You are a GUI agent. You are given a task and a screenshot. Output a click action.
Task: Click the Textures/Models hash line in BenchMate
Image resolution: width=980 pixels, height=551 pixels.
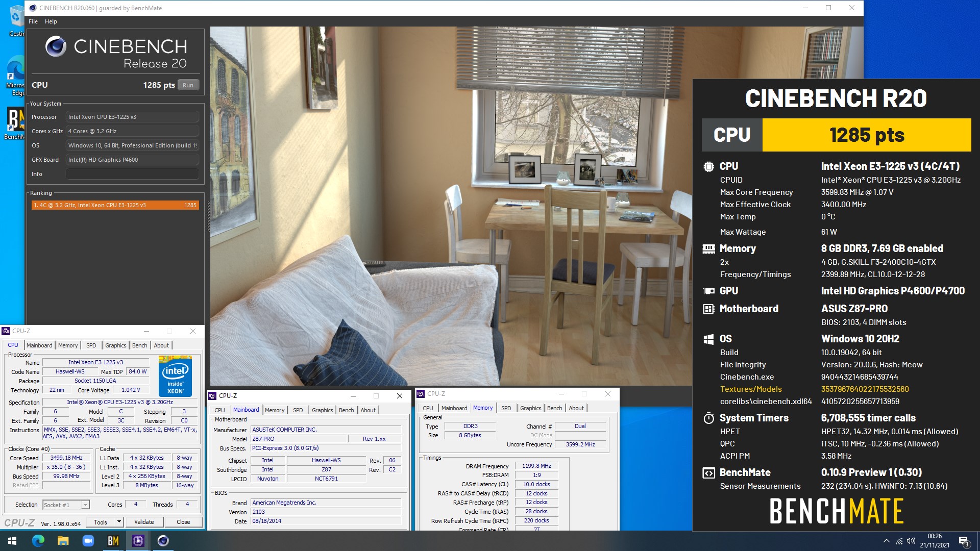point(815,389)
